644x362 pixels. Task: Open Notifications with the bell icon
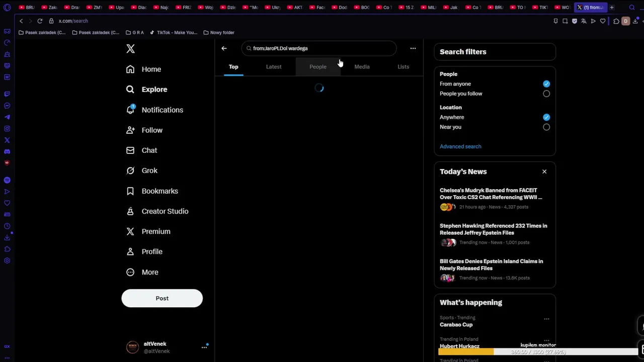point(155,110)
